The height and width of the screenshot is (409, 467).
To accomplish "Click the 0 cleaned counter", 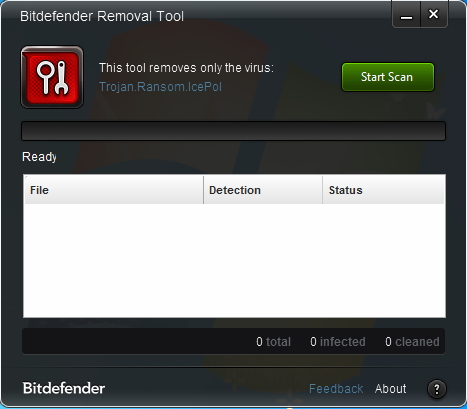I will click(x=412, y=342).
